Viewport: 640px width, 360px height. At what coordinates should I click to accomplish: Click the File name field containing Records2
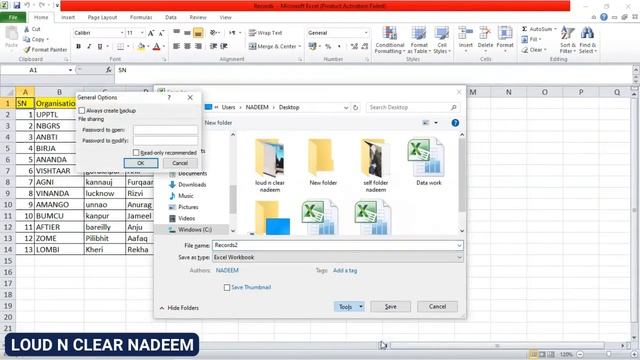338,245
